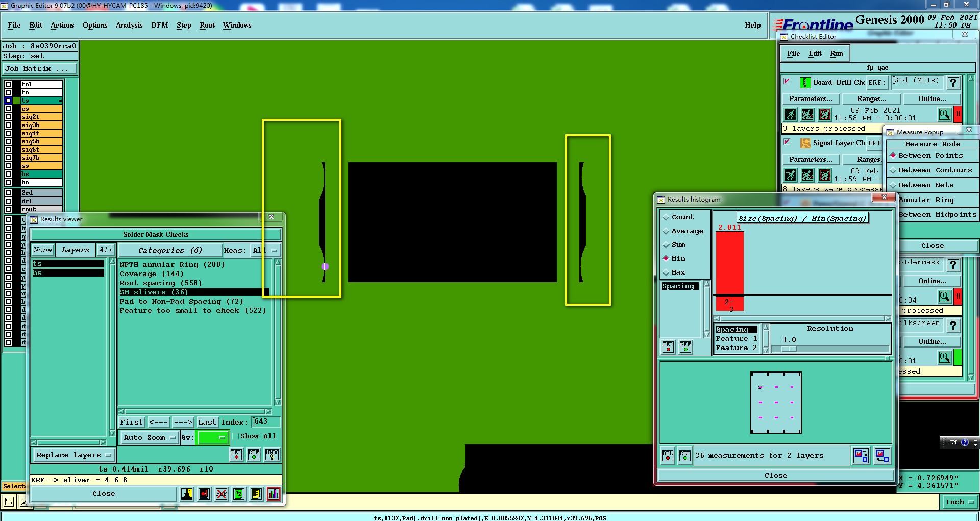Open DFM menu
The height and width of the screenshot is (521, 980).
[x=160, y=26]
